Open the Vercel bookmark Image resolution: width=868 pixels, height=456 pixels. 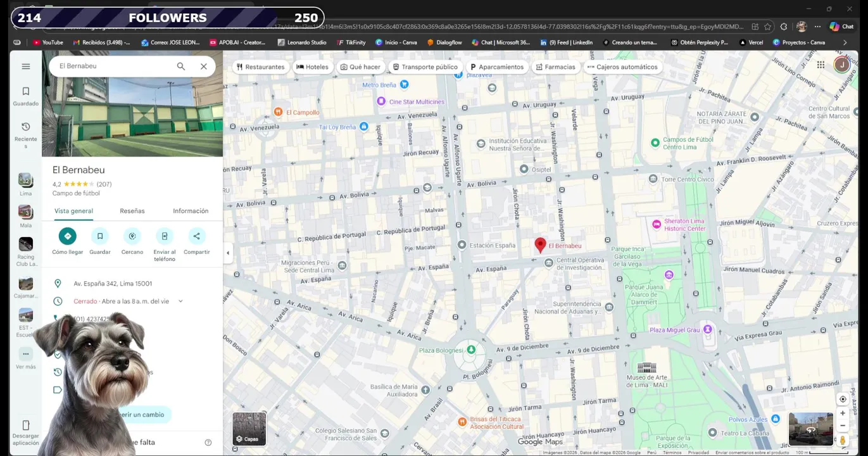tap(752, 42)
